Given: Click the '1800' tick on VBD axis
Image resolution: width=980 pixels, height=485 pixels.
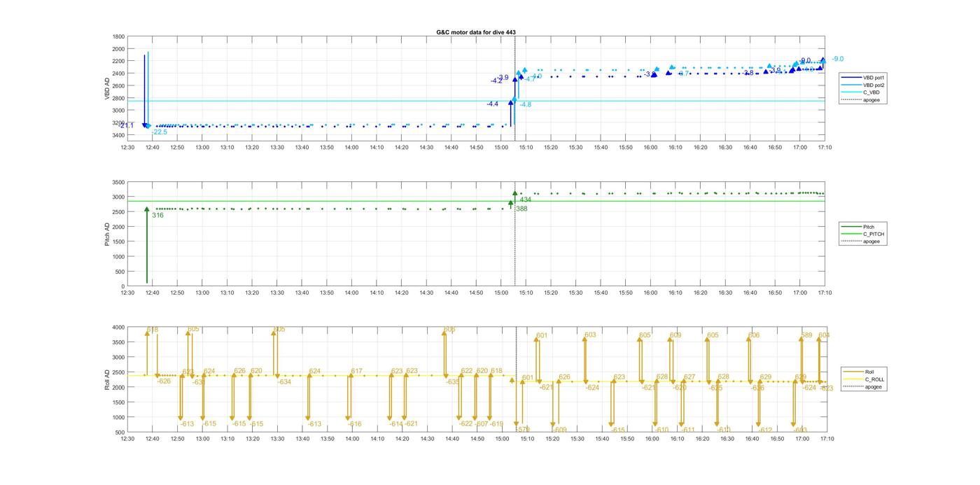Looking at the screenshot, I should (x=119, y=36).
